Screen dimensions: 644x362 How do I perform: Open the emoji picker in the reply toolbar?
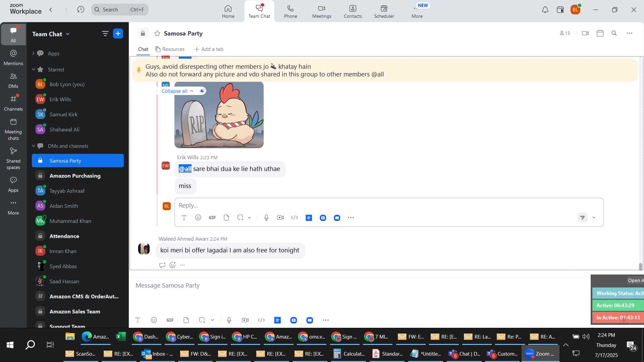coord(198,218)
